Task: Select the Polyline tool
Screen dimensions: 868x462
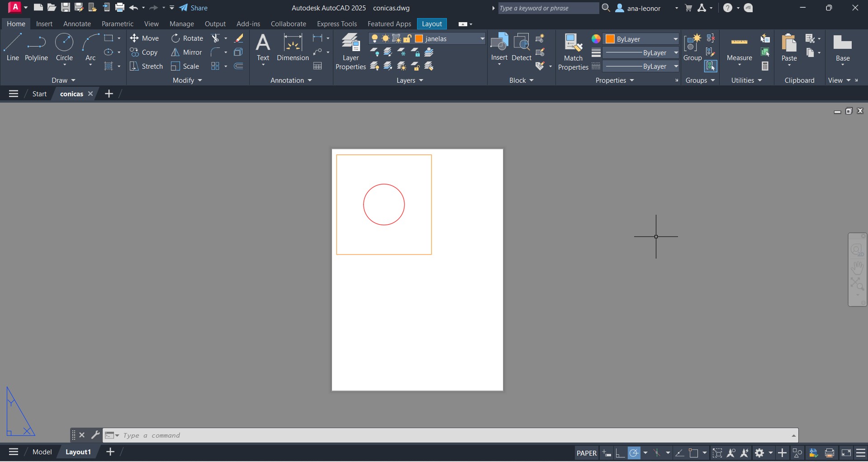Action: click(36, 47)
